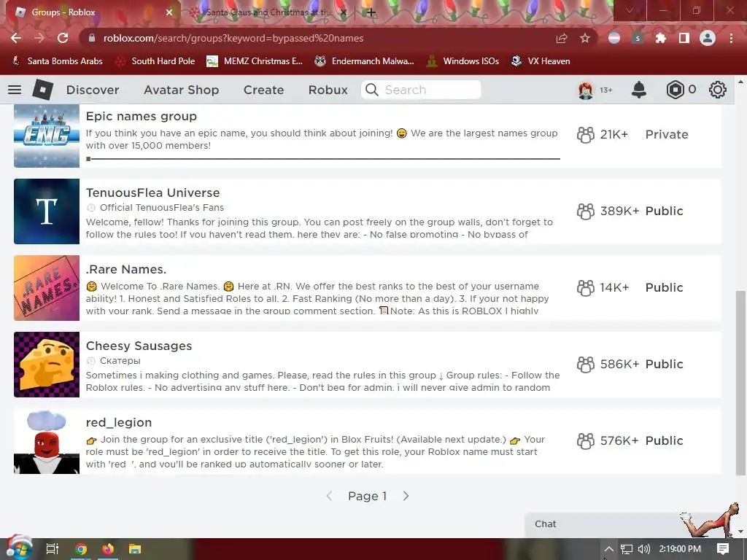747x560 pixels.
Task: Toggle the browser side panel icon
Action: [684, 38]
